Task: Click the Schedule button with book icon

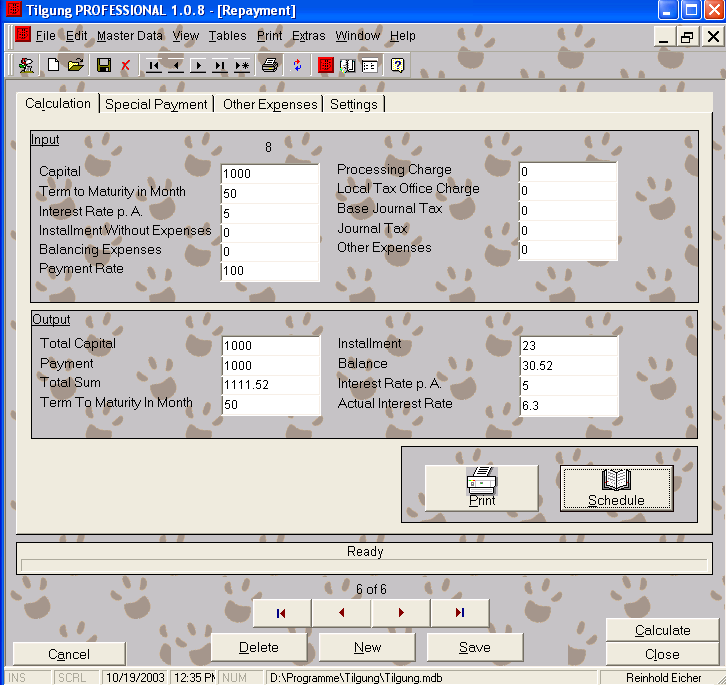Action: (616, 488)
